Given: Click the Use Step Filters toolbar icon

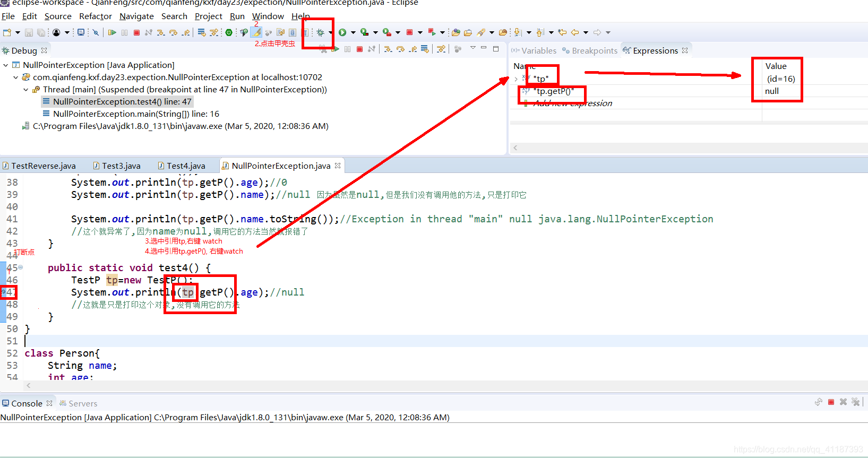Looking at the screenshot, I should pyautogui.click(x=214, y=32).
